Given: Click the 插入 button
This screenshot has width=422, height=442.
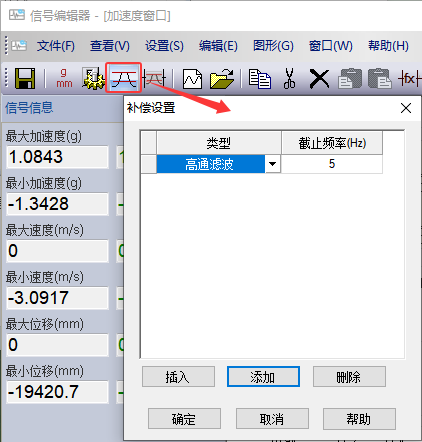Looking at the screenshot, I should pyautogui.click(x=178, y=377).
